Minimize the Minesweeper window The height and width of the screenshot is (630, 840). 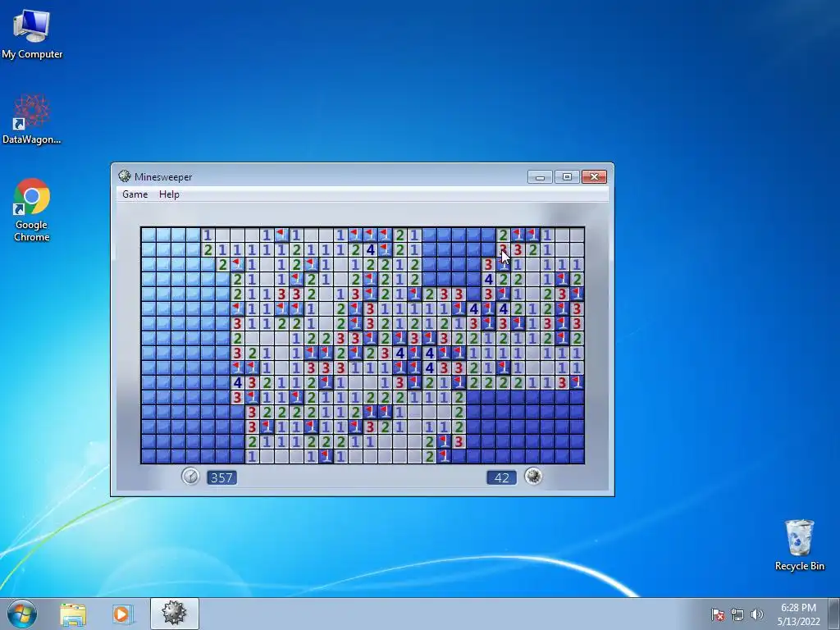(540, 177)
